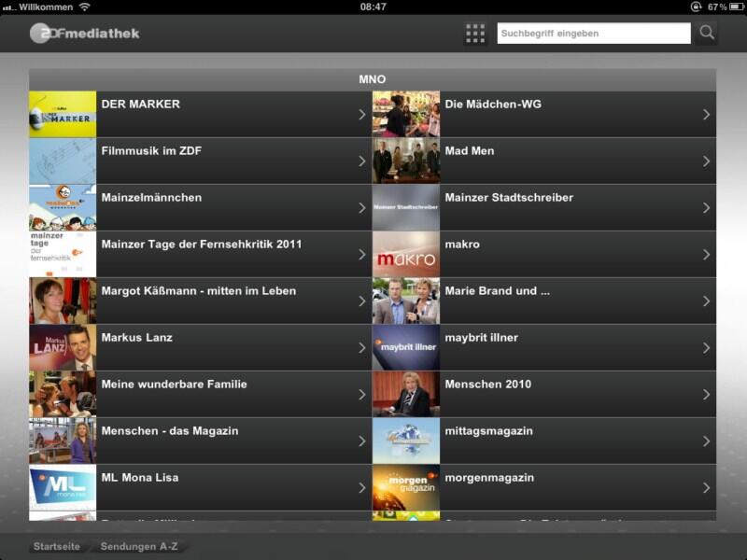
Task: Expand Menschen 2010 row chevron
Action: click(x=706, y=394)
